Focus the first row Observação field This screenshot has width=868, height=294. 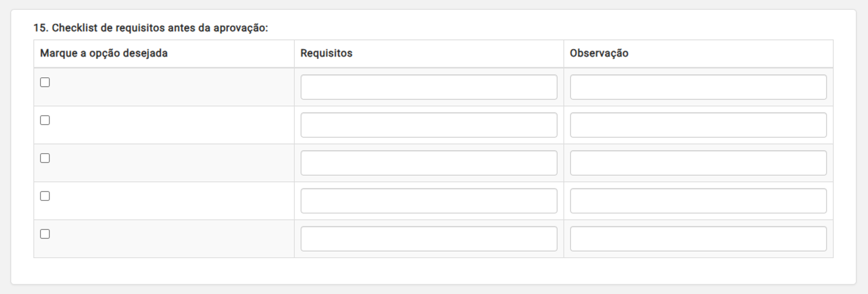[x=698, y=87]
